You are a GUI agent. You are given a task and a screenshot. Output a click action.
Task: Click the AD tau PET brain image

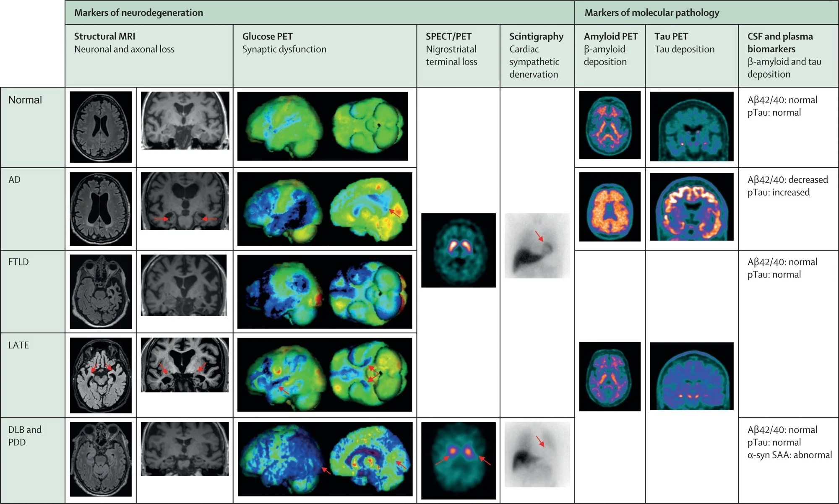(x=691, y=206)
